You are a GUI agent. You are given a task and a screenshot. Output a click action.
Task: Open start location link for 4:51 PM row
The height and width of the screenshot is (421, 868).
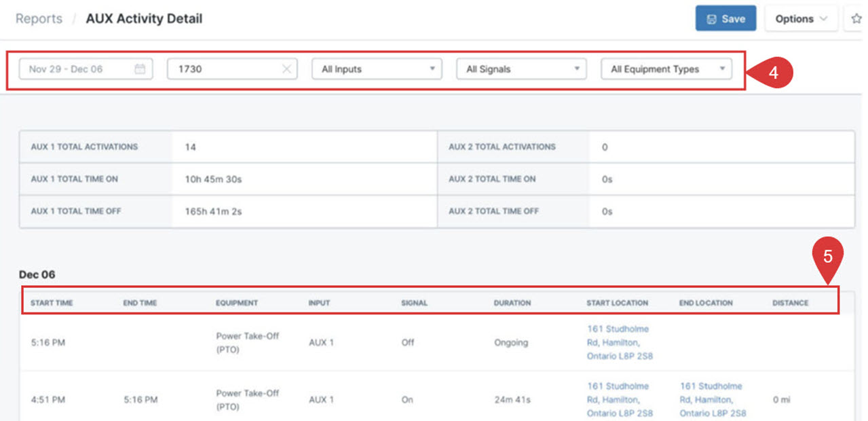pyautogui.click(x=620, y=399)
